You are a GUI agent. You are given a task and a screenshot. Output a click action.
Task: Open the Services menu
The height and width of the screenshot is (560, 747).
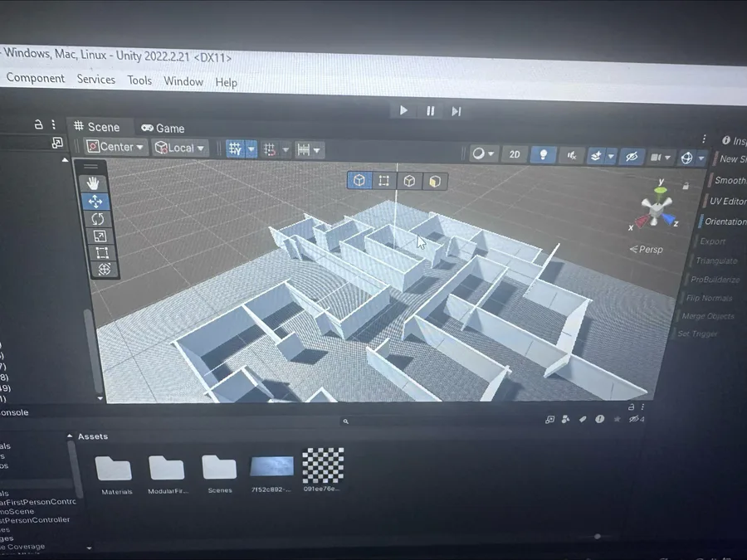point(96,79)
